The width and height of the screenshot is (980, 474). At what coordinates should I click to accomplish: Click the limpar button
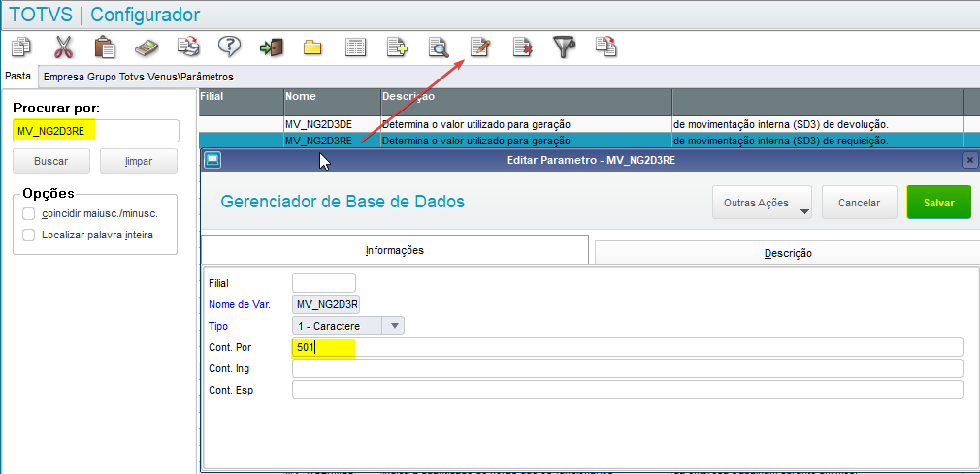point(139,161)
